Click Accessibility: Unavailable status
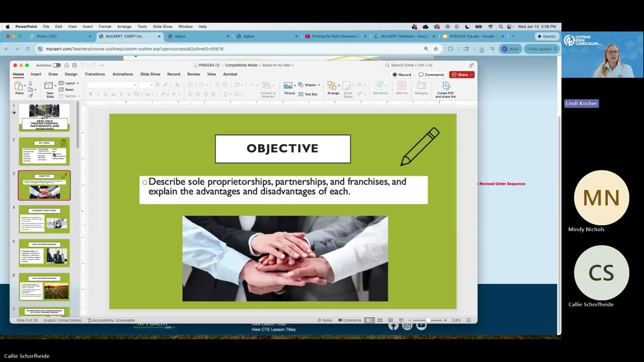644x362 pixels. coord(111,320)
